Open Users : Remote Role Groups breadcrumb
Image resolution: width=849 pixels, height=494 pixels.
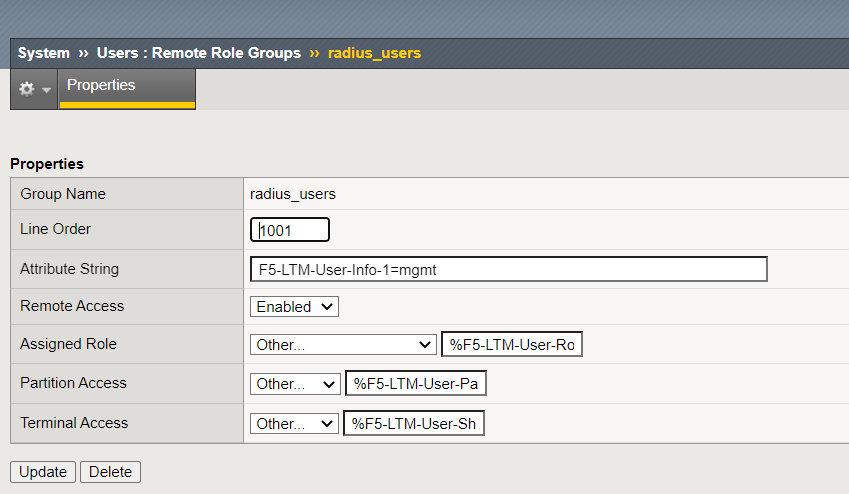tap(198, 53)
